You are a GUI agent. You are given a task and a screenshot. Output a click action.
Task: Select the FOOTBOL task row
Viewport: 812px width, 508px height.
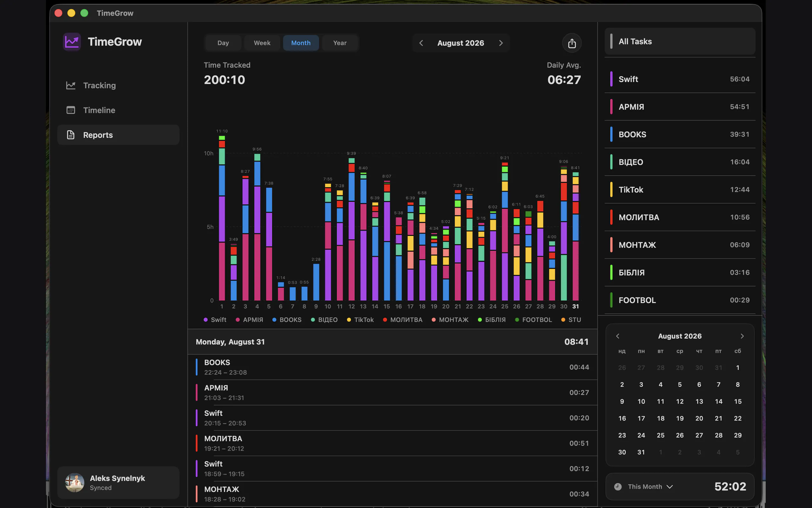(680, 300)
